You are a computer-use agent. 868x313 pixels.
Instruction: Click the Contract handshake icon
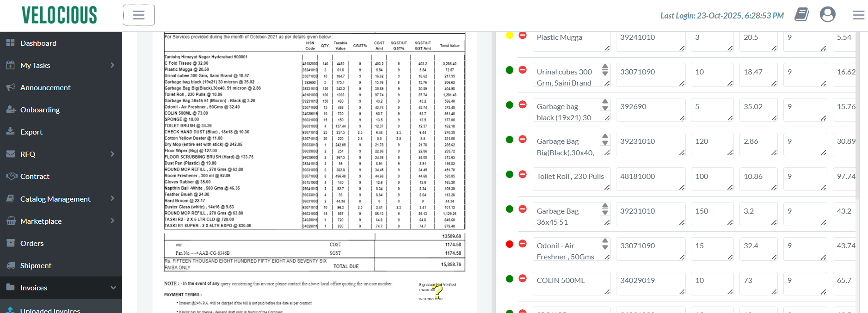12,176
